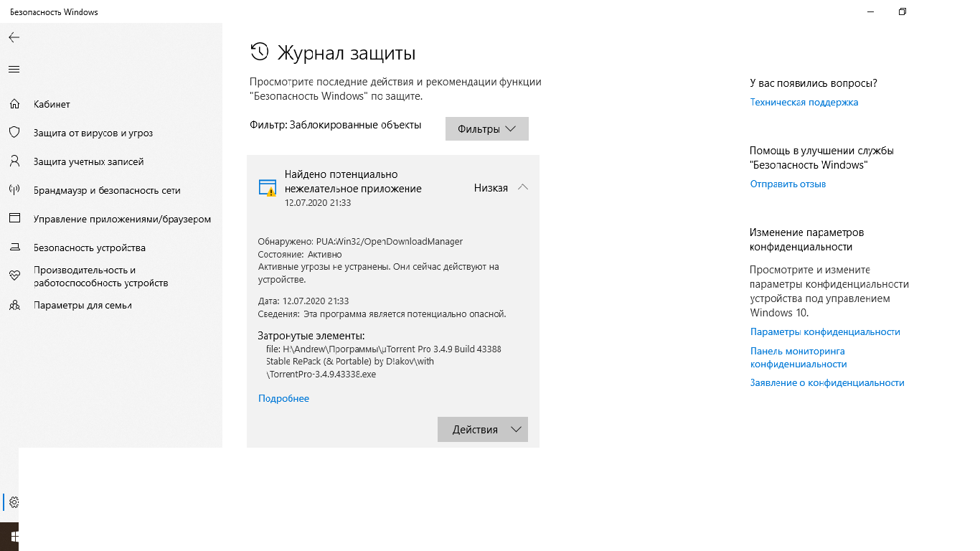Click the affected file path text

click(384, 362)
